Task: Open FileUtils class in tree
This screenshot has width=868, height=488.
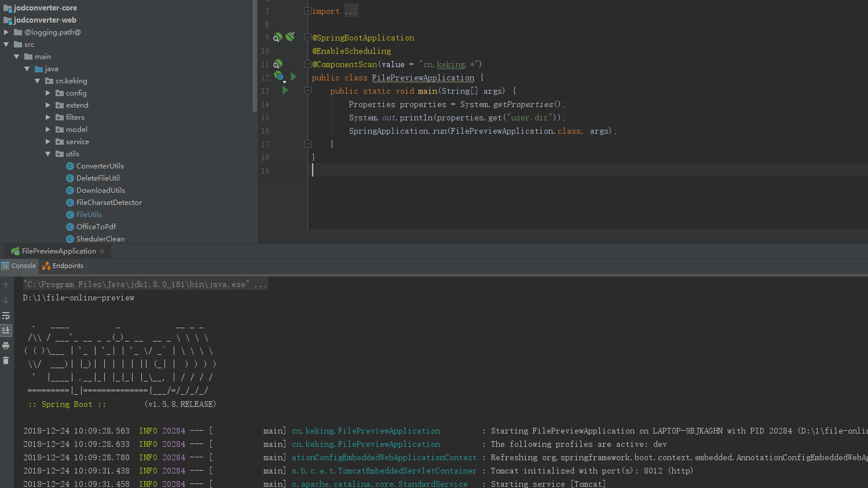Action: pyautogui.click(x=89, y=215)
